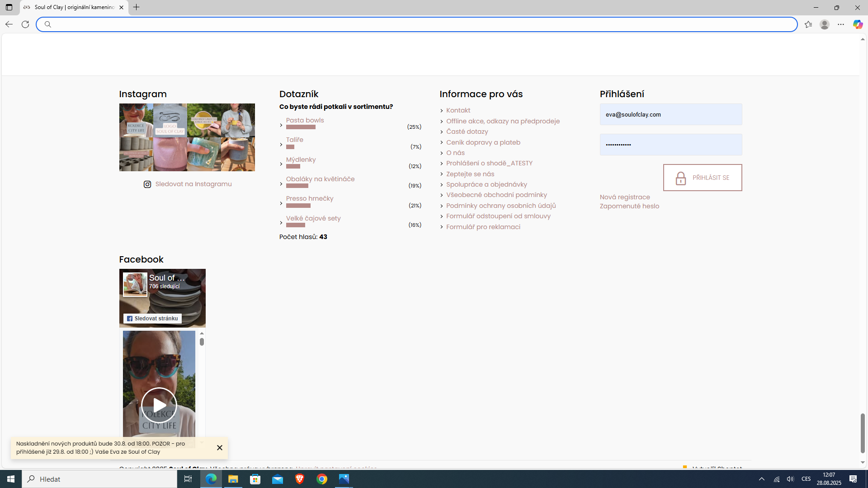Open Microsoft Store from the taskbar
The height and width of the screenshot is (488, 868).
pos(255,479)
